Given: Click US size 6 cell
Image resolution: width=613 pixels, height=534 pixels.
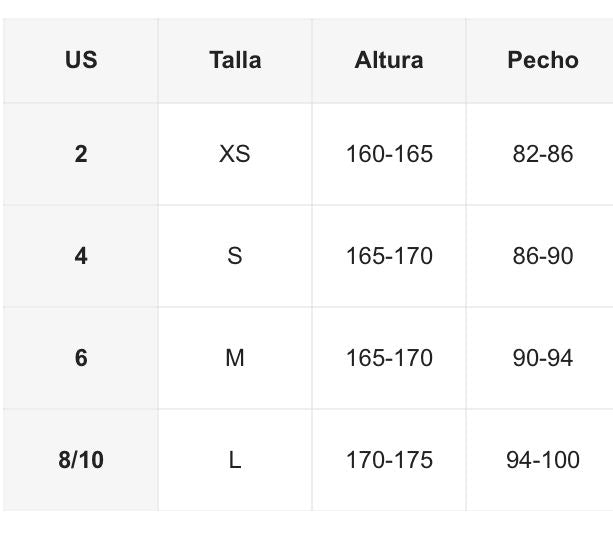Looking at the screenshot, I should [x=81, y=358].
